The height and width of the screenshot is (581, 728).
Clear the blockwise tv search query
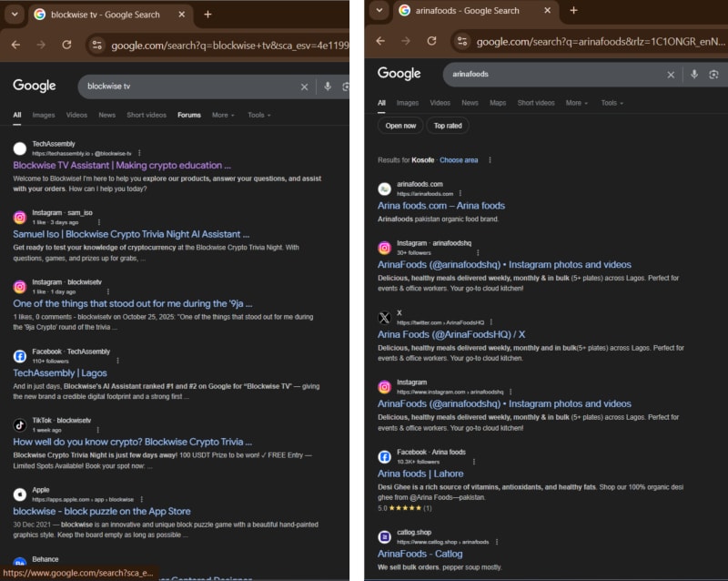tap(304, 87)
